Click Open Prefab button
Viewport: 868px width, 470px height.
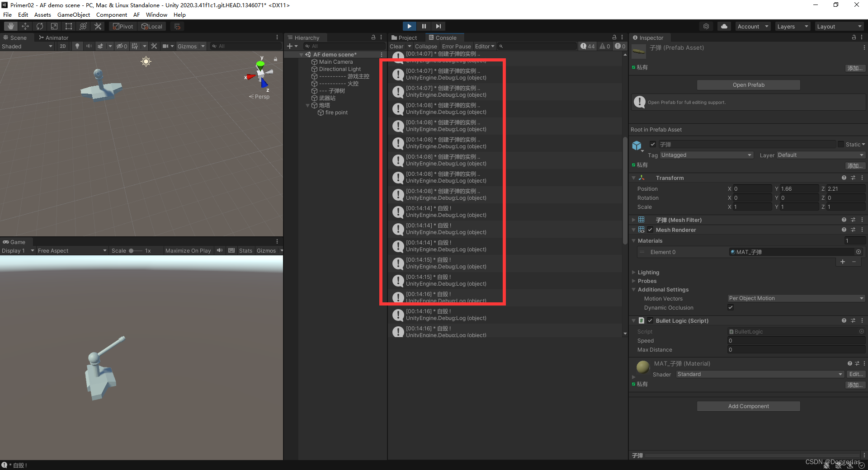coord(749,85)
